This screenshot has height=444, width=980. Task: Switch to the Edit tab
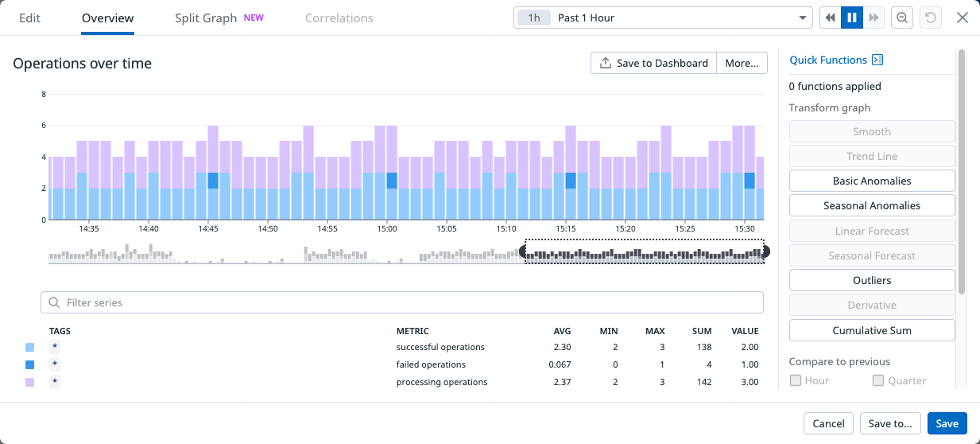pos(29,18)
